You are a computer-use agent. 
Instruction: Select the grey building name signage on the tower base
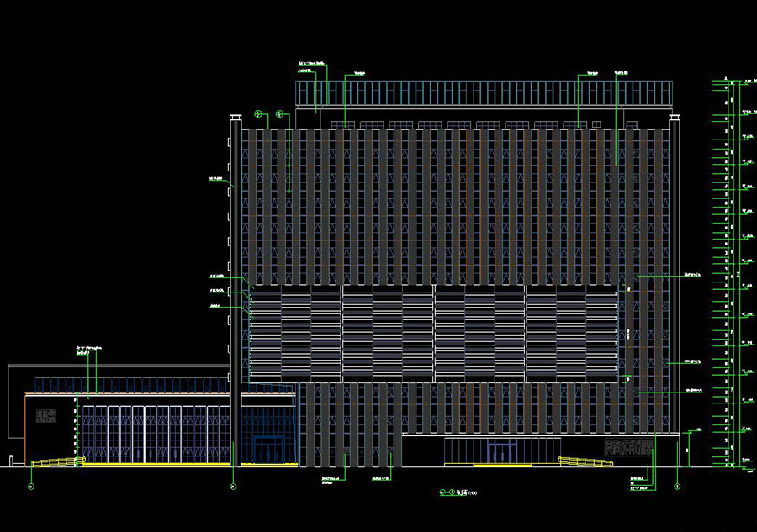click(629, 448)
